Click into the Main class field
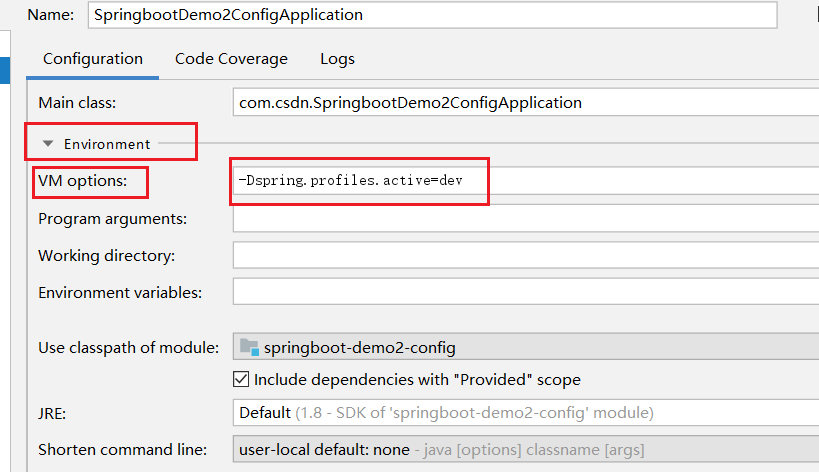 pos(525,102)
